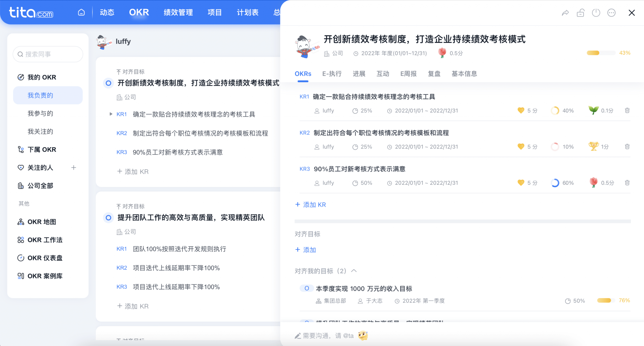644x346 pixels.
Task: Switch to the 互动 tab
Action: 383,74
